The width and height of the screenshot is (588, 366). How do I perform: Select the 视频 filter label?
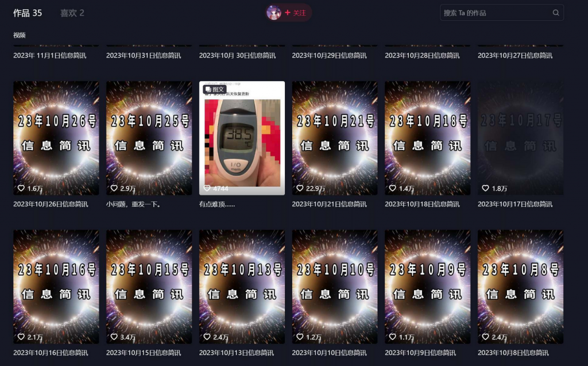click(19, 35)
